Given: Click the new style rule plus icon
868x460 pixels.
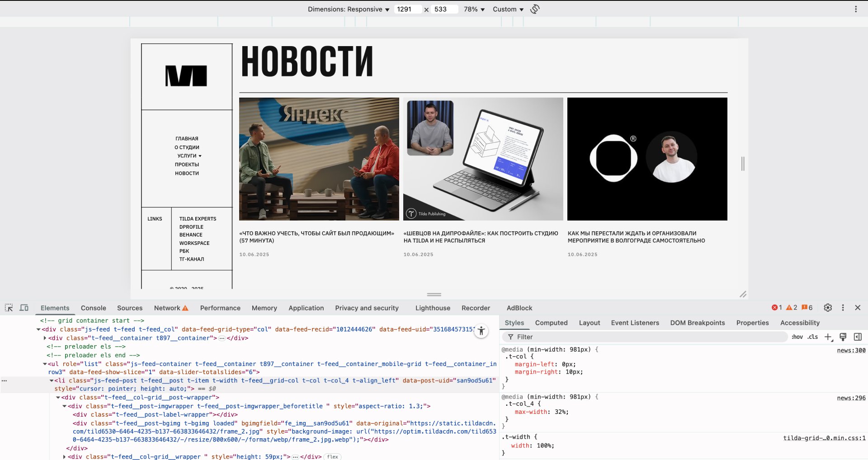Looking at the screenshot, I should 828,337.
